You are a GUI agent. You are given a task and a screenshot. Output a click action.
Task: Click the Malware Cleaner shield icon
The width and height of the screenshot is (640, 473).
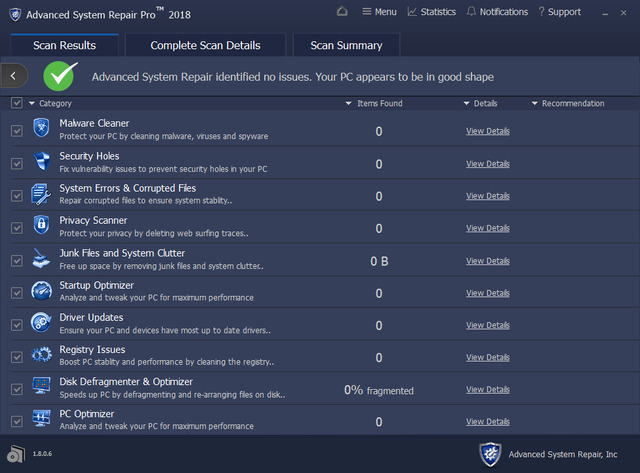coord(41,129)
